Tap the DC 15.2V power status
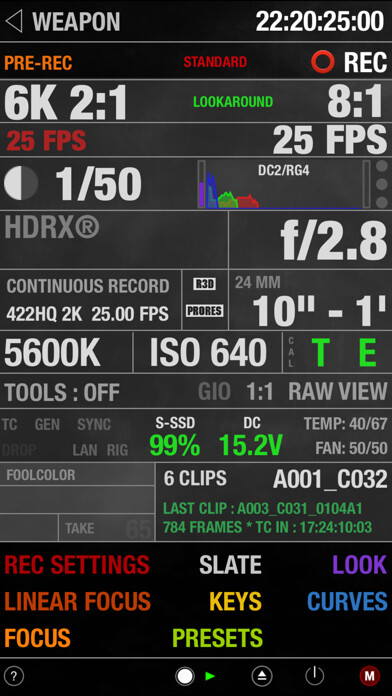Image resolution: width=392 pixels, height=696 pixels. point(251,437)
